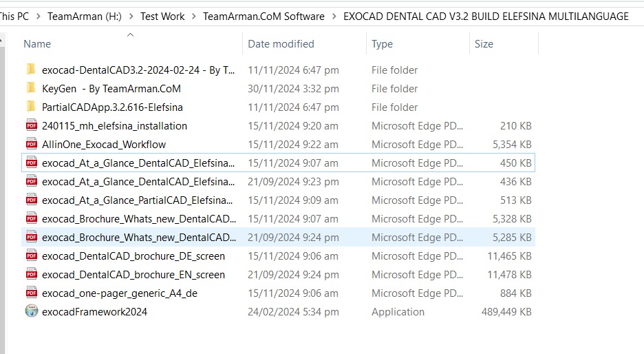Expand chevron before TeamArman (H:) breadcrumb
This screenshot has height=354, width=644.
(x=39, y=17)
